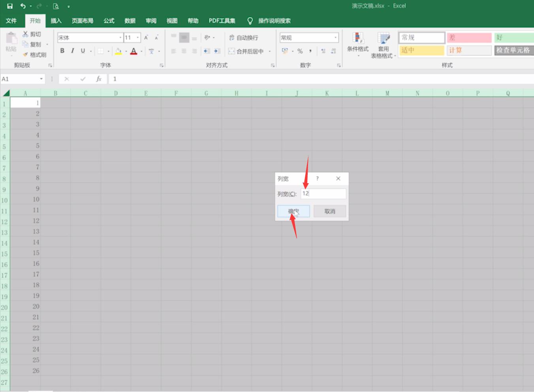Decrease font size with smaller A icon
The image size is (534, 392).
pyautogui.click(x=156, y=38)
